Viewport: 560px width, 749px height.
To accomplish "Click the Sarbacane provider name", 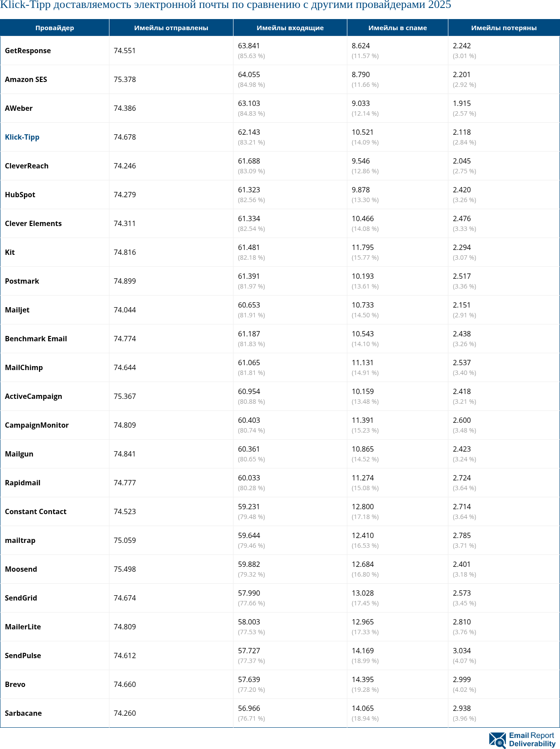I will 23,713.
